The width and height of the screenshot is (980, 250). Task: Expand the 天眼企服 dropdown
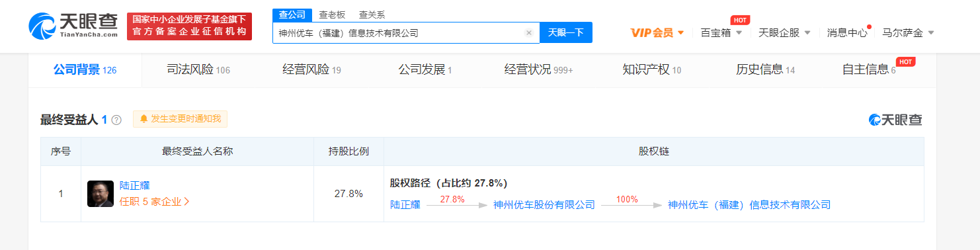(x=784, y=32)
